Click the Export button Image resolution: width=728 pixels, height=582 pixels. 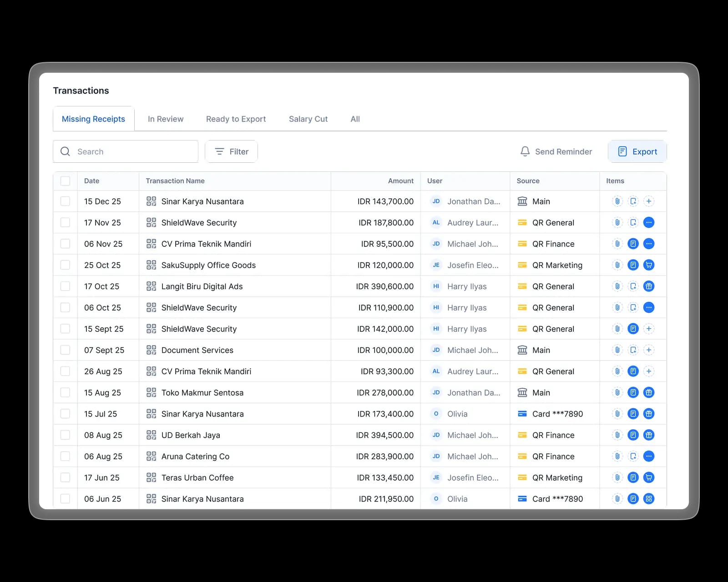[637, 151]
